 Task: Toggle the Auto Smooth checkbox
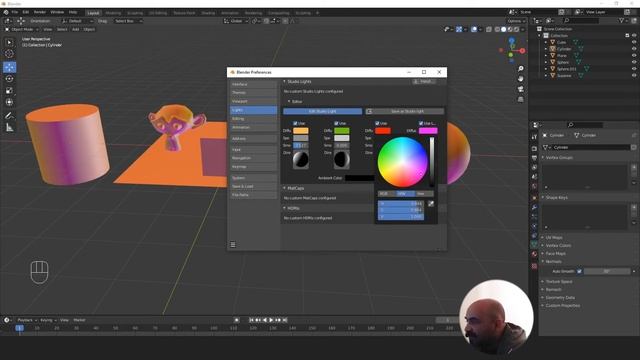click(580, 271)
